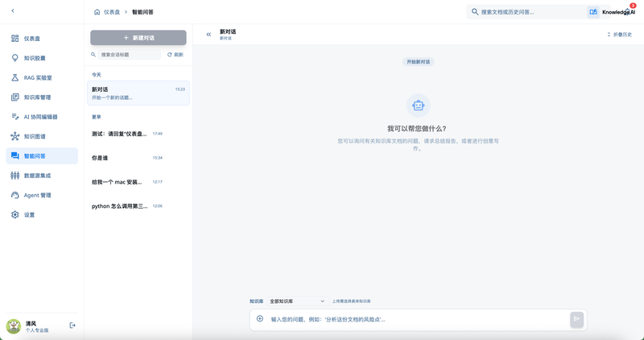644x340 pixels.
Task: Open 知识库管理 in the sidebar
Action: (42, 97)
